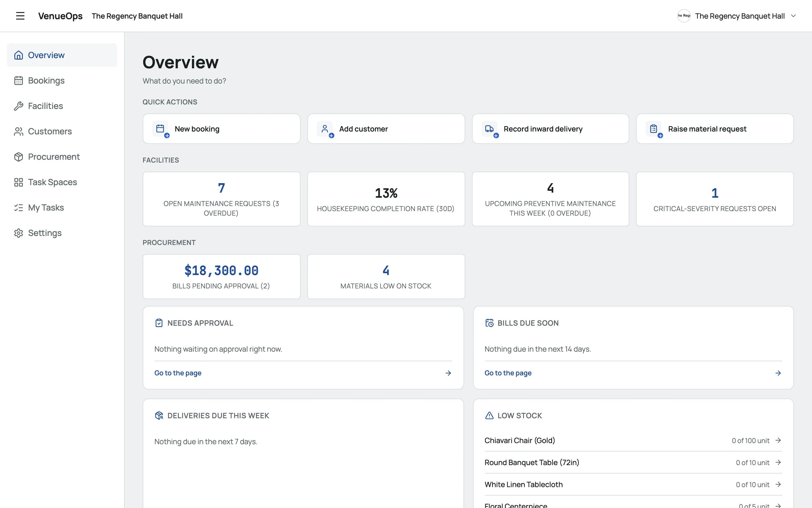Click the Overview home icon in sidebar

pyautogui.click(x=18, y=55)
